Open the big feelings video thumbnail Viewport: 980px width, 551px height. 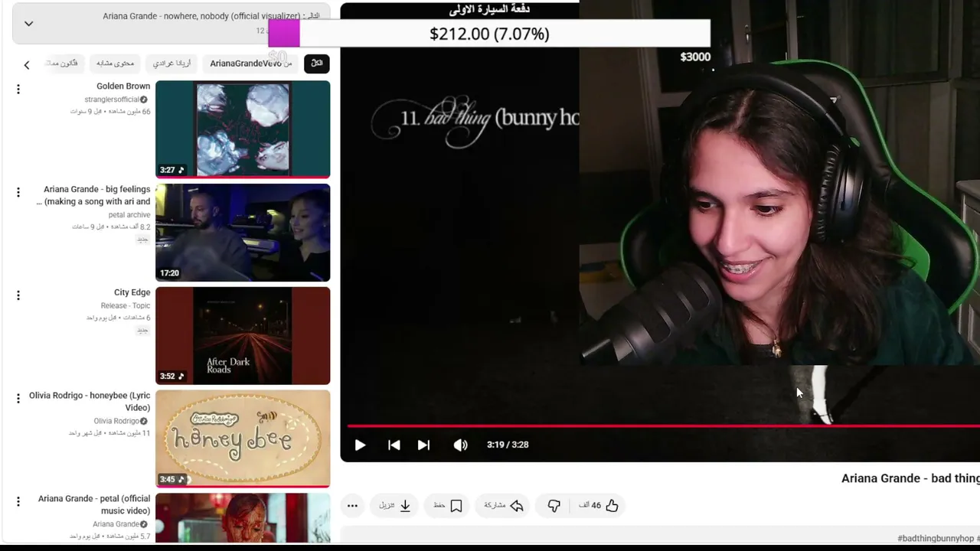coord(243,233)
